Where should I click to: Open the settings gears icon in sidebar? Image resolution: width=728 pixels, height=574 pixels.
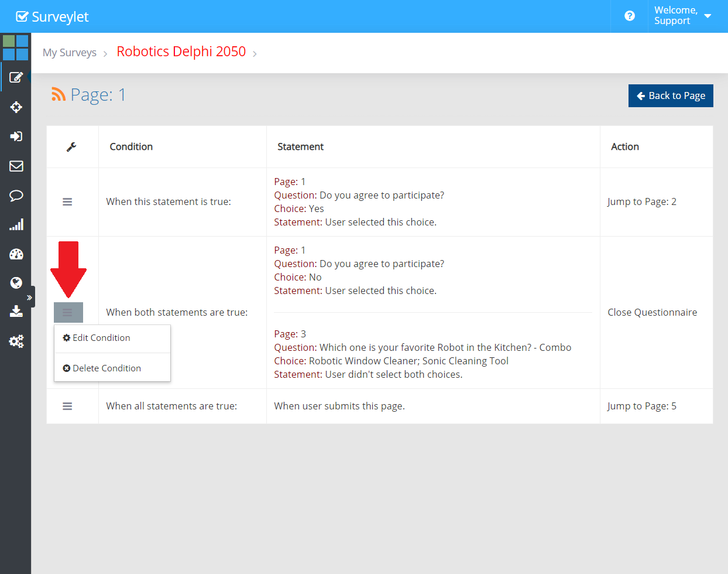click(x=16, y=341)
